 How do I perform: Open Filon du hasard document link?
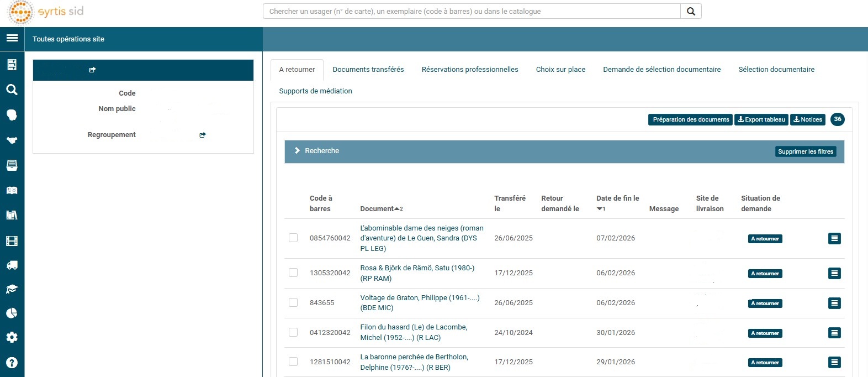(414, 333)
